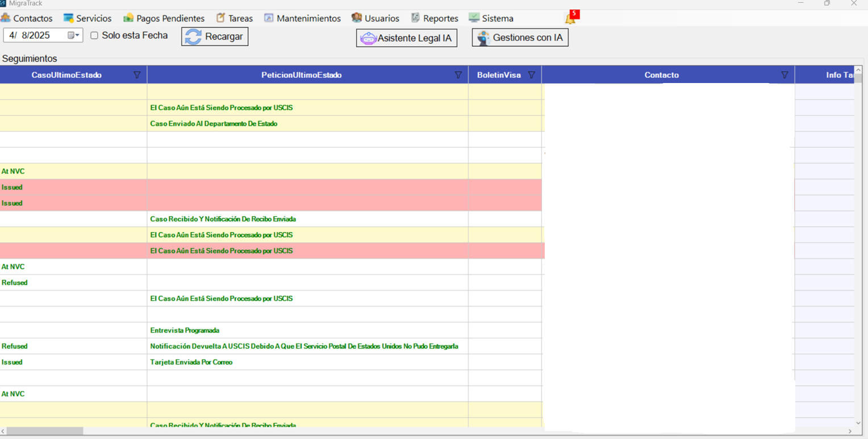Click the Usuarios icon
868x439 pixels.
[x=357, y=18]
